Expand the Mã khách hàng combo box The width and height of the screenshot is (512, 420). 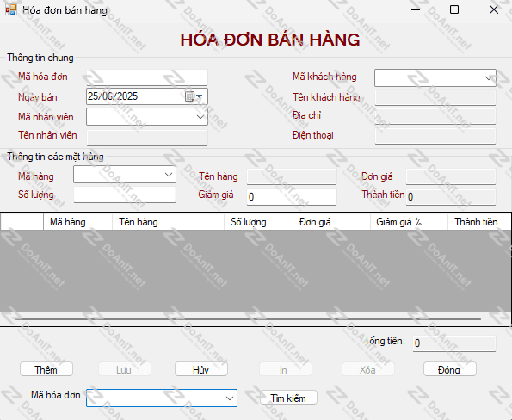tap(488, 78)
